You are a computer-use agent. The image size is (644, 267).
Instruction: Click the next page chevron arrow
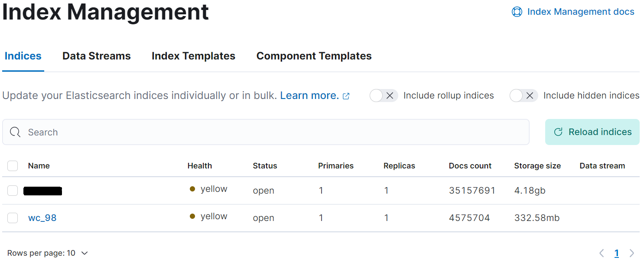pyautogui.click(x=632, y=253)
